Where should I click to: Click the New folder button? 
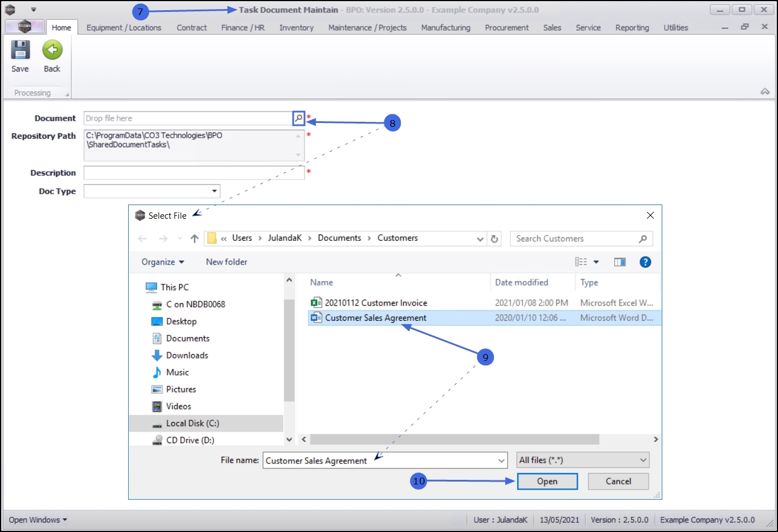point(226,262)
